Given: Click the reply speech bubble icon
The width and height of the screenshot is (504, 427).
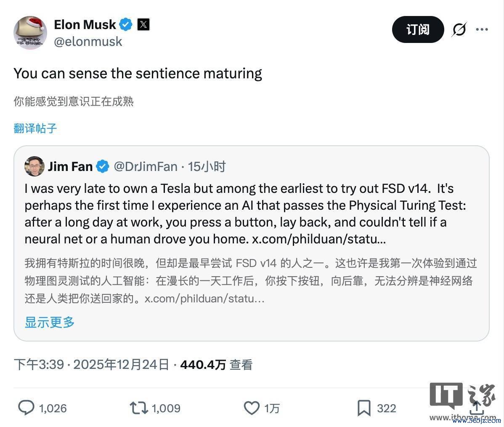Looking at the screenshot, I should pyautogui.click(x=27, y=408).
